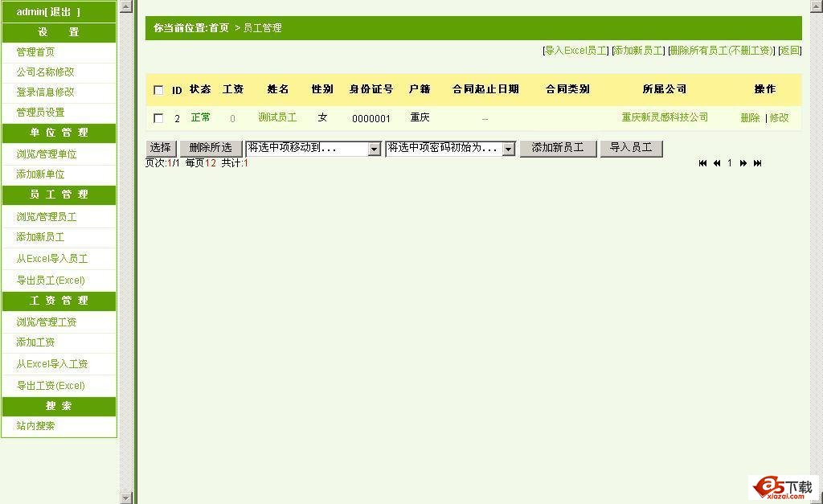Advance to next page using pagination arrow icon
The width and height of the screenshot is (823, 504).
pyautogui.click(x=743, y=163)
